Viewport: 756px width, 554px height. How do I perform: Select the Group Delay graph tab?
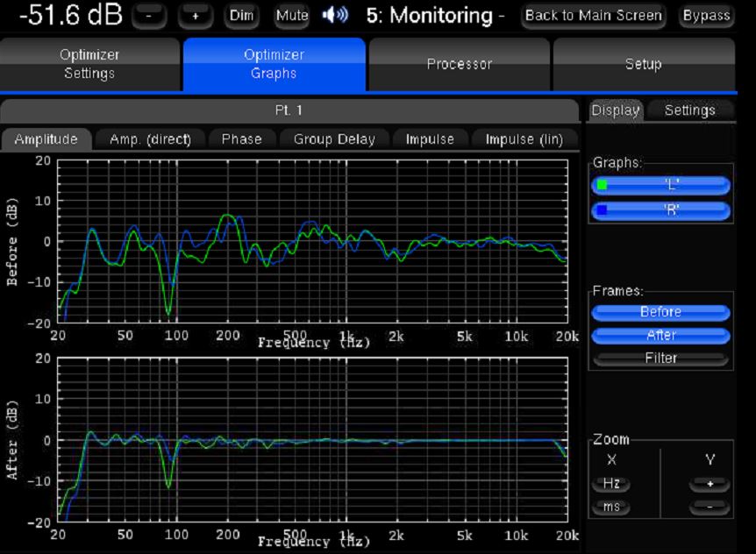point(334,138)
